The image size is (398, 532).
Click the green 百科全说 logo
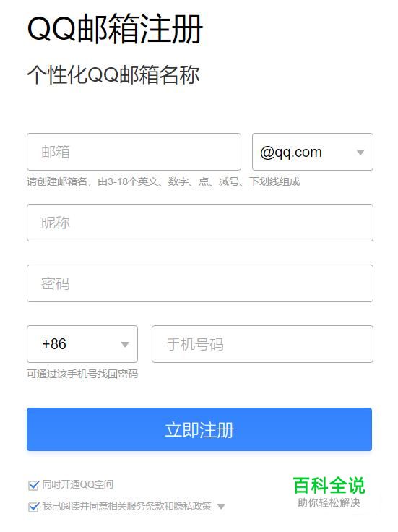tap(329, 486)
